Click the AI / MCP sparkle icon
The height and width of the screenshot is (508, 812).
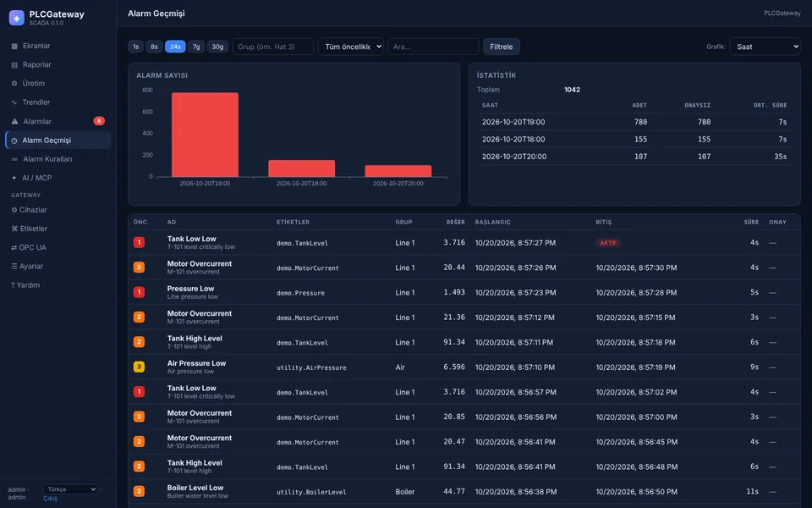point(14,178)
